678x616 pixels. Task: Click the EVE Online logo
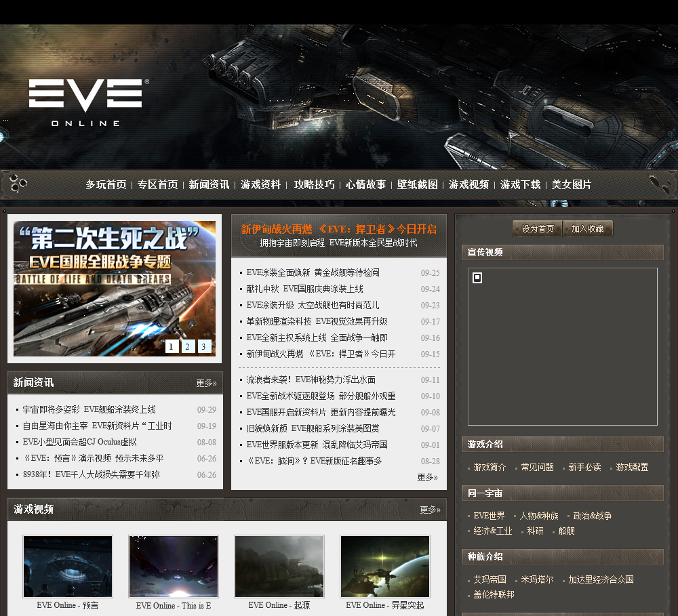point(89,102)
